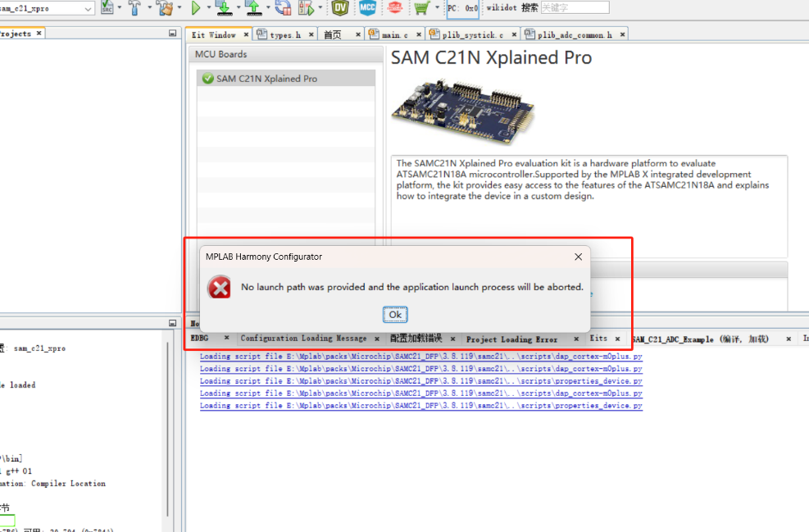
Task: Switch to the main.c tab
Action: coord(395,34)
